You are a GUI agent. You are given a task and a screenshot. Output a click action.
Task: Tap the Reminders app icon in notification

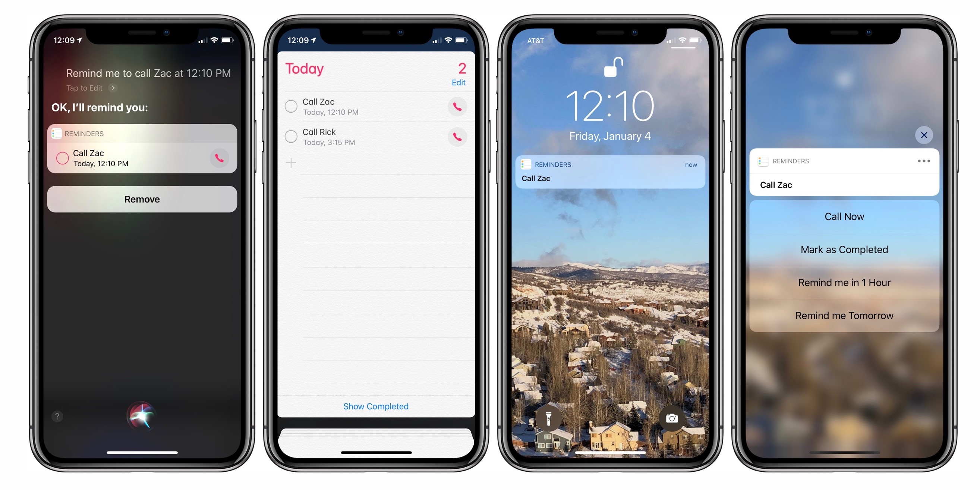tap(524, 165)
